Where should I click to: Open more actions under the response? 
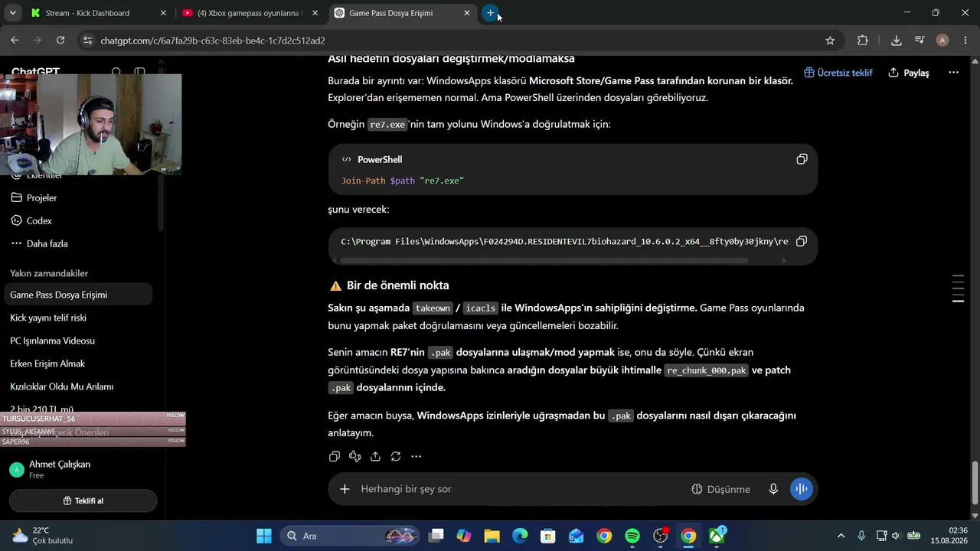point(416,456)
